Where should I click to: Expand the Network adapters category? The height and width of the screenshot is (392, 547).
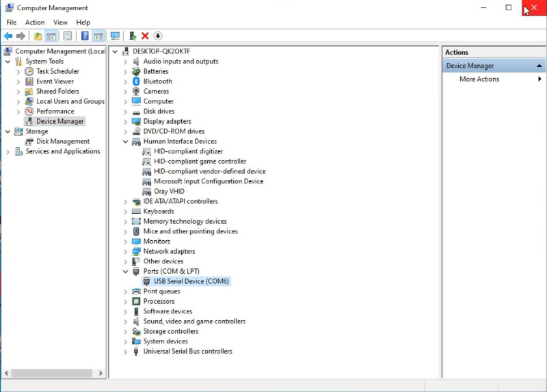pyautogui.click(x=126, y=251)
